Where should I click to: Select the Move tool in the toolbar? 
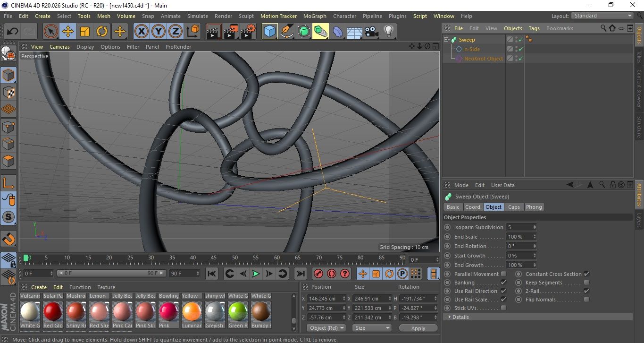click(68, 32)
